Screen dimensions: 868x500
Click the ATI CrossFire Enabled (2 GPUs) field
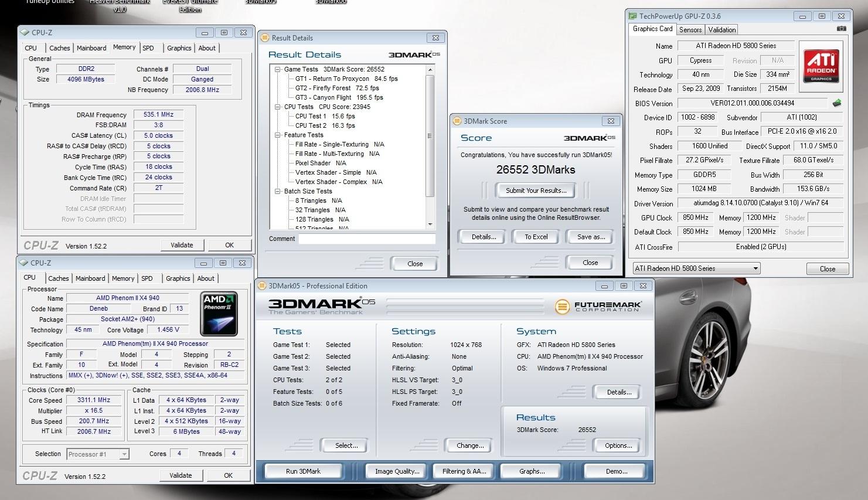(761, 247)
